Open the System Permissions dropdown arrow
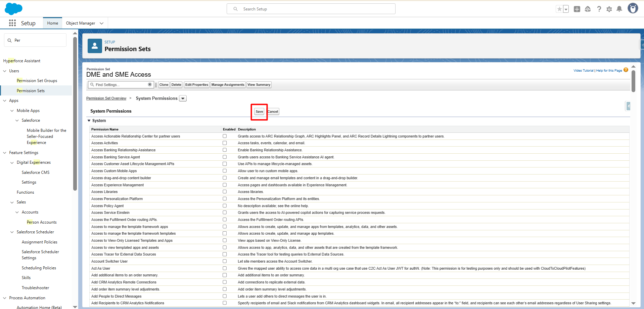 [x=183, y=99]
